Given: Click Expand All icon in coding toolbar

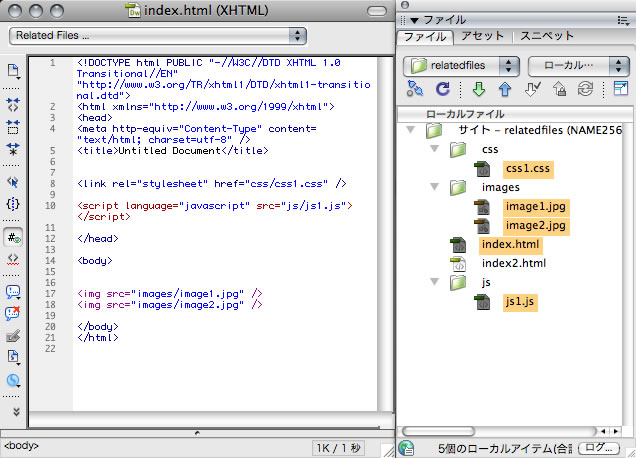Looking at the screenshot, I should coord(13,149).
